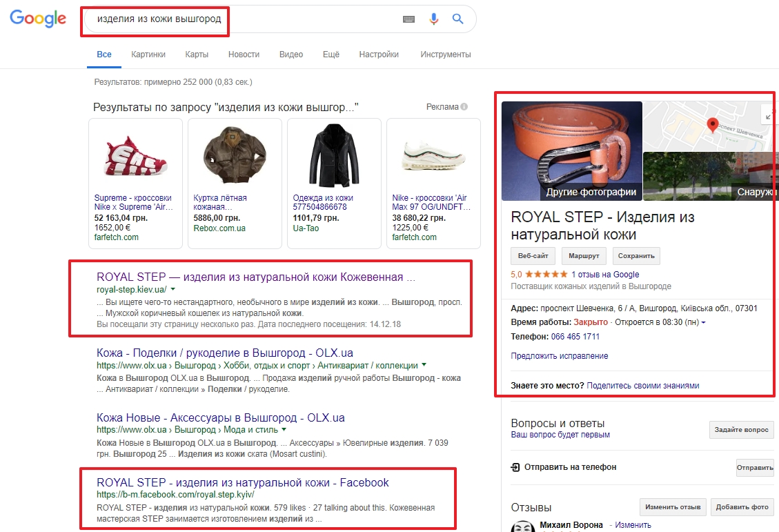
Task: Open the Nike Air Max 97 product image
Action: pos(433,157)
